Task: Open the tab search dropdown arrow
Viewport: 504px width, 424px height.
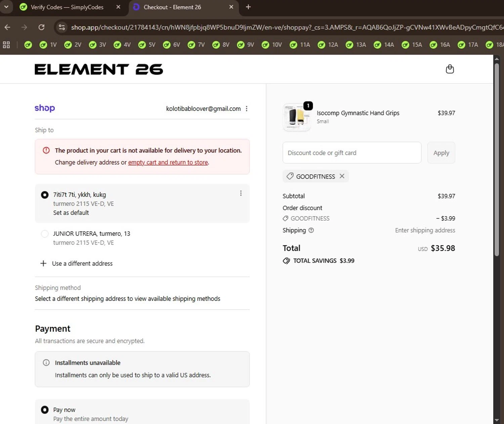Action: (6, 7)
